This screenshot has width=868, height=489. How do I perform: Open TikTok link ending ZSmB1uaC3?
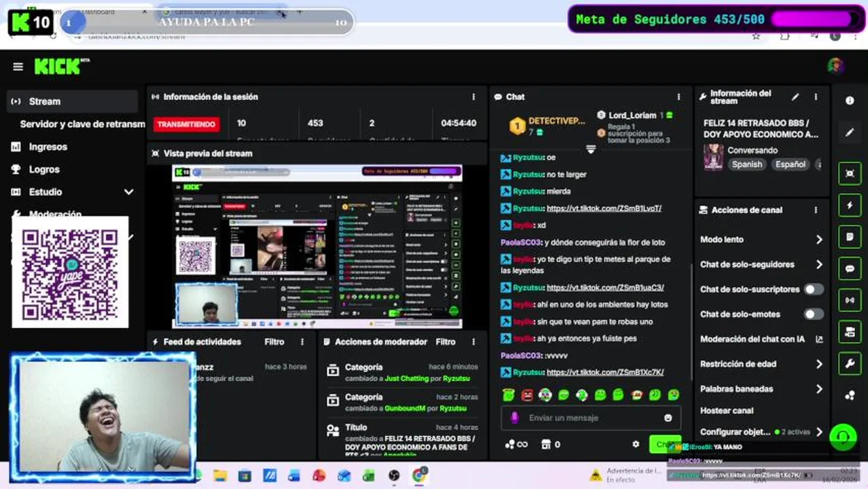605,288
